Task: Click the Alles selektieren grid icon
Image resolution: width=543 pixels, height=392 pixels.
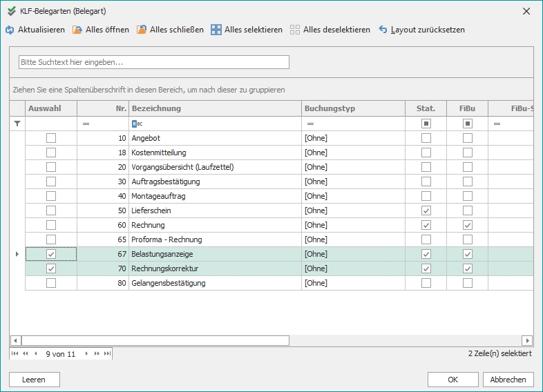Action: pos(216,30)
